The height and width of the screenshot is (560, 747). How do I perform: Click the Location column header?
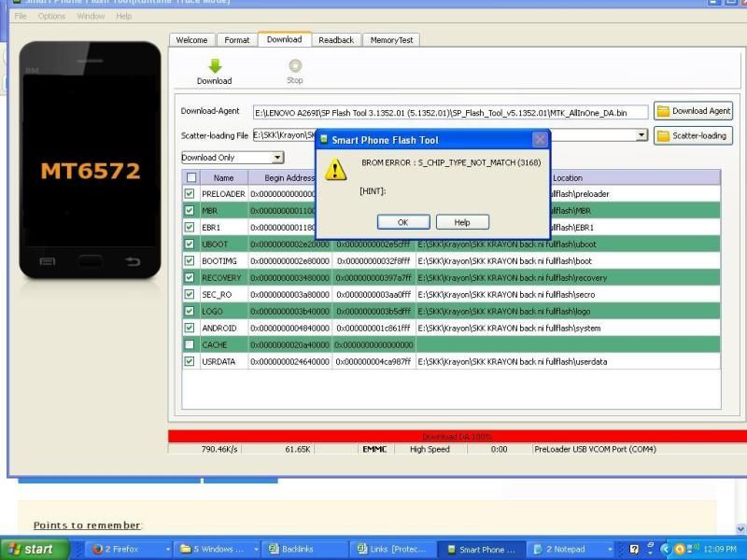[x=568, y=177]
